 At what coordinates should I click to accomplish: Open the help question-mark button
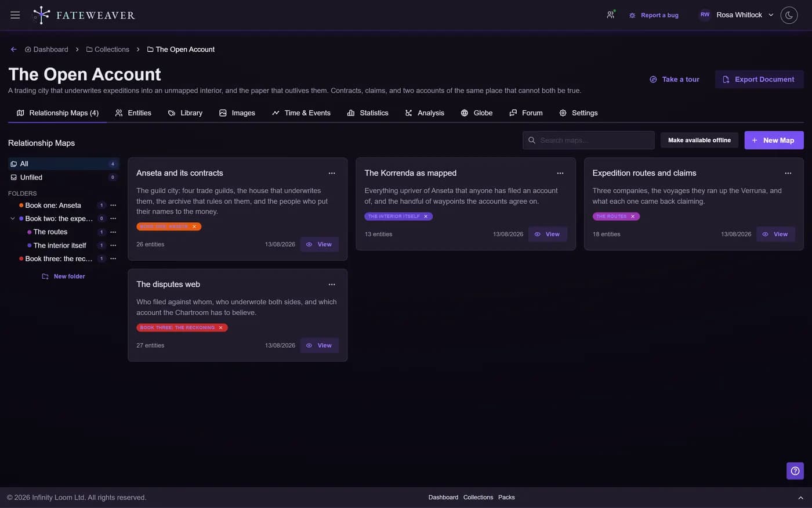(x=795, y=471)
